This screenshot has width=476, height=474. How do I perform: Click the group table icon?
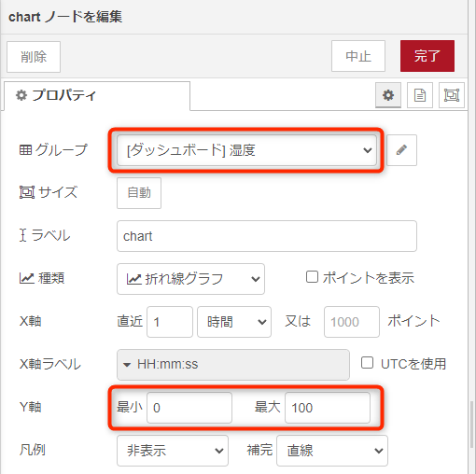pyautogui.click(x=25, y=150)
